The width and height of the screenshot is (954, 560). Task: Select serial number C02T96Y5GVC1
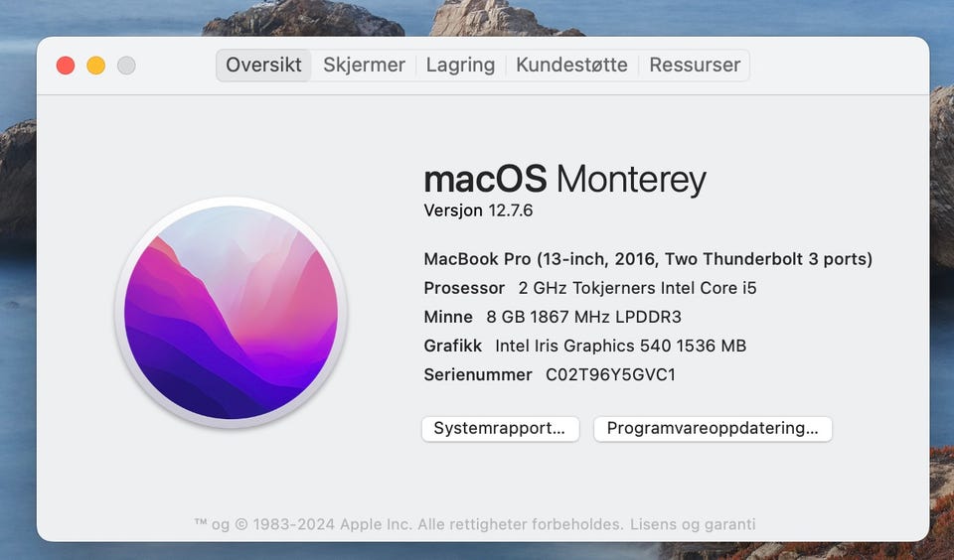pos(611,374)
